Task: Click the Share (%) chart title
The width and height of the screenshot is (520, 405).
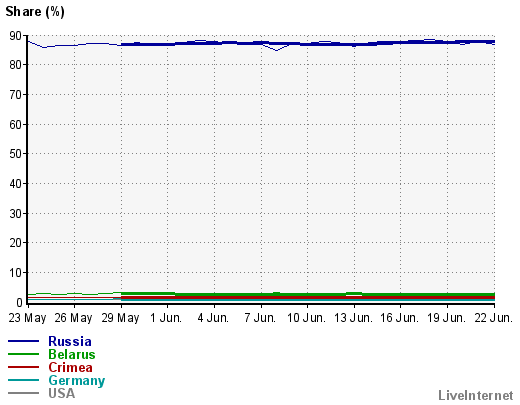Action: [35, 12]
